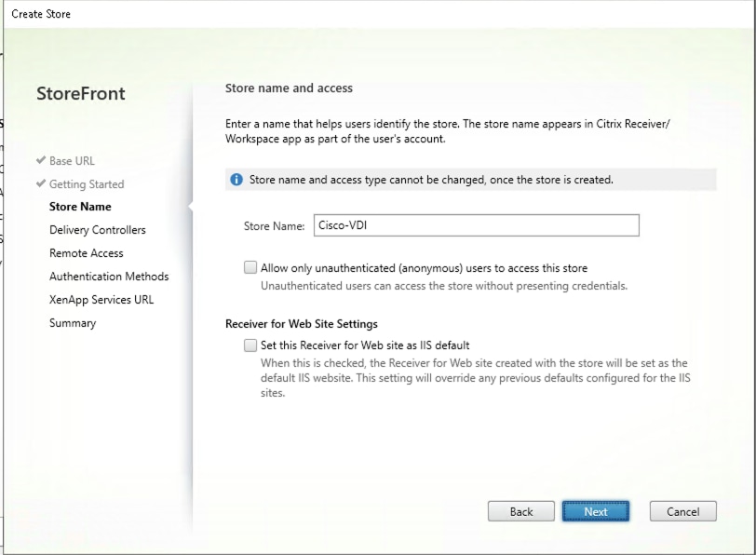This screenshot has height=555, width=756.
Task: Click the Next button
Action: pos(595,511)
